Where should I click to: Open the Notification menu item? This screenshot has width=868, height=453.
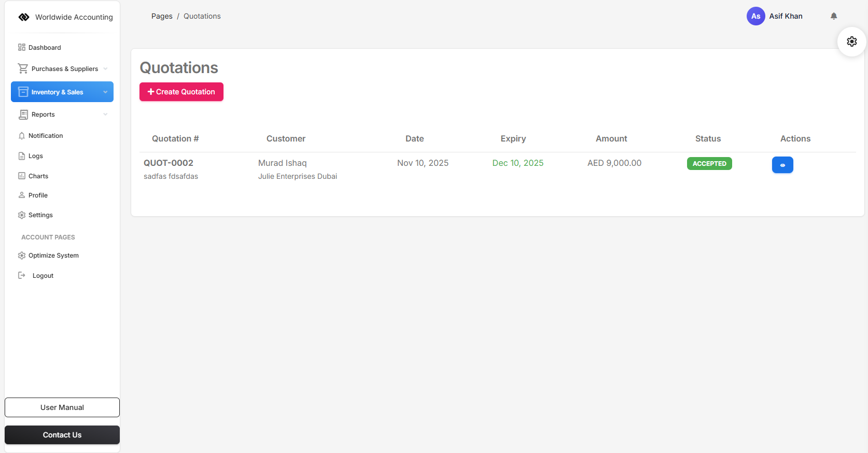coord(46,136)
